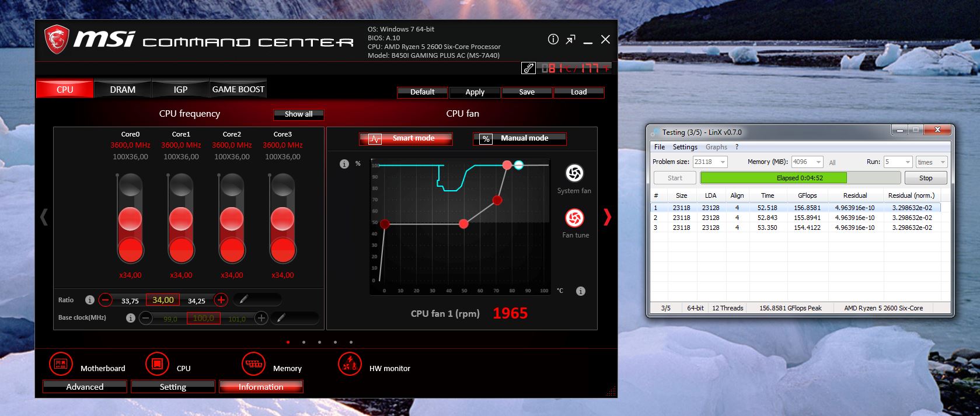Click the Elapsed progress bar in LinX

[x=800, y=178]
